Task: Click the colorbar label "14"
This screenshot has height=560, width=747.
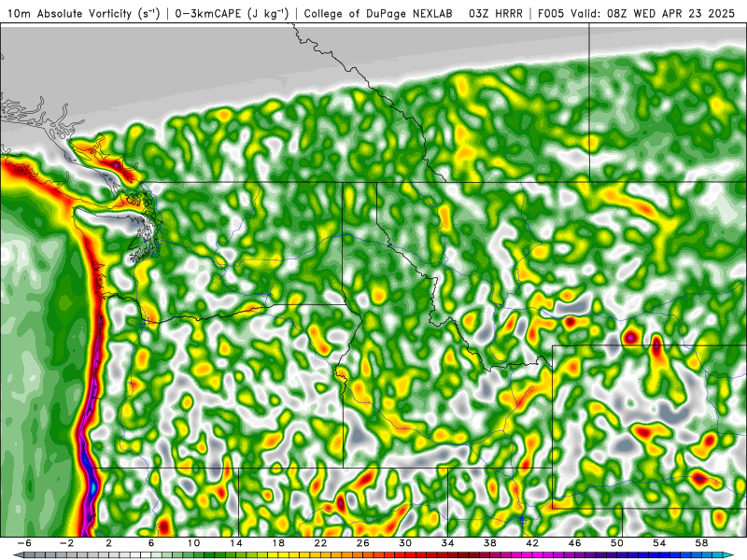Action: 236,542
